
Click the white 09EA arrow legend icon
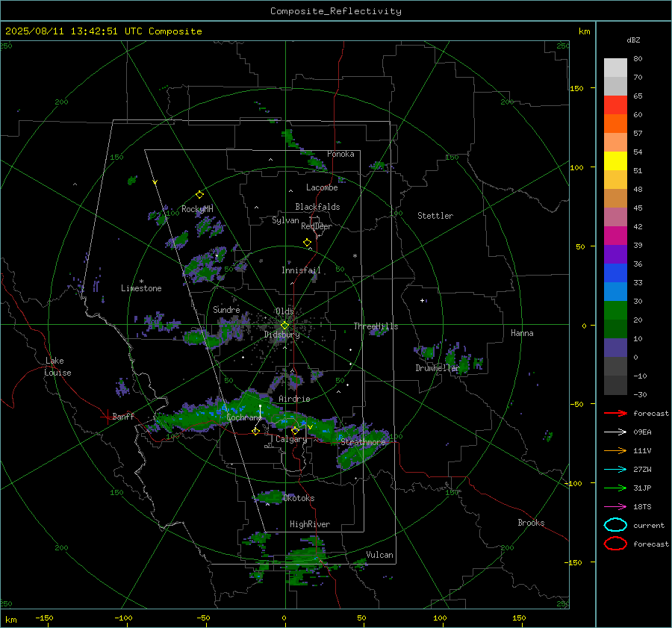(615, 432)
